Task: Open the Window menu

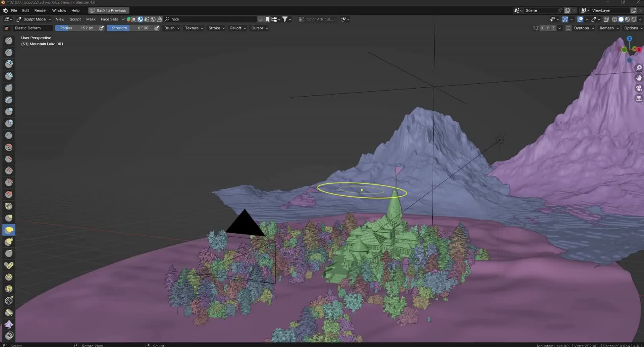Action: [59, 10]
